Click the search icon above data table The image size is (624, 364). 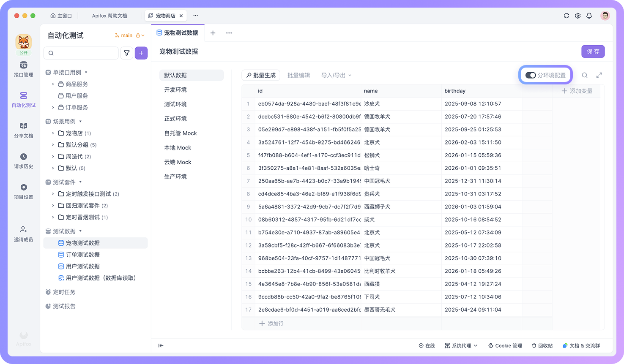(585, 75)
